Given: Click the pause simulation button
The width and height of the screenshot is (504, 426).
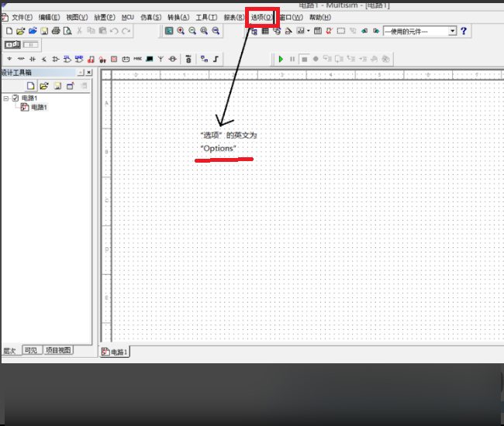Looking at the screenshot, I should pos(293,59).
